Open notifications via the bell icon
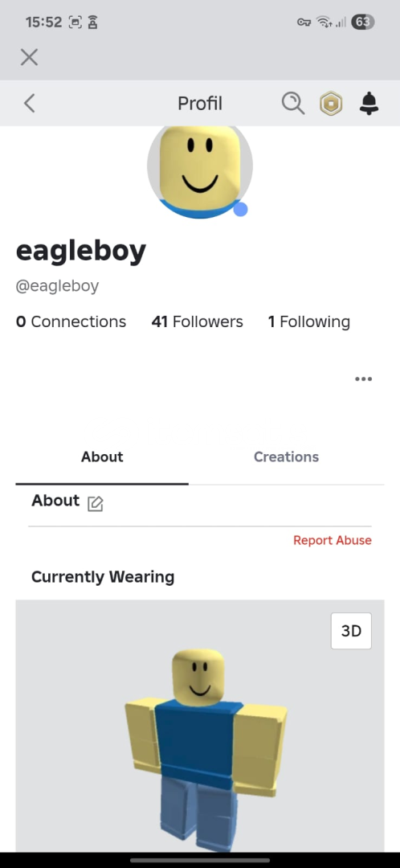Screen dimensions: 400x868 point(369,104)
